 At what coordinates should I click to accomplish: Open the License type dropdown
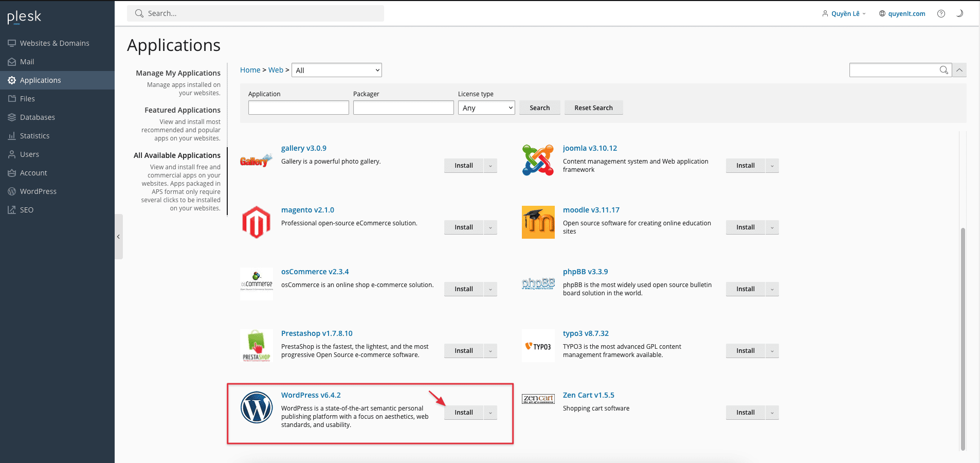point(486,108)
